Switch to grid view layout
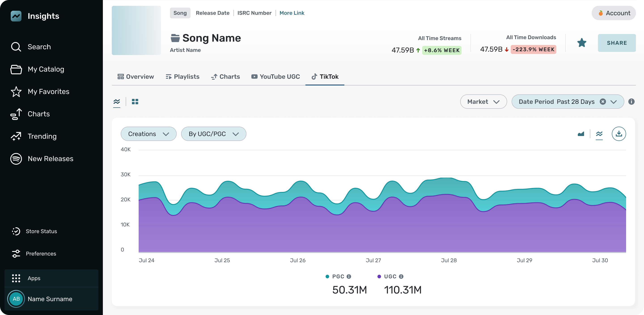This screenshot has width=644, height=315. [x=135, y=102]
